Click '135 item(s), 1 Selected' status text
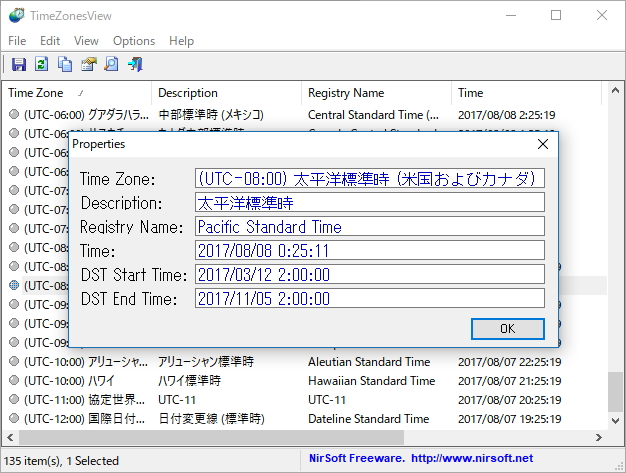626x473 pixels. coord(61,461)
